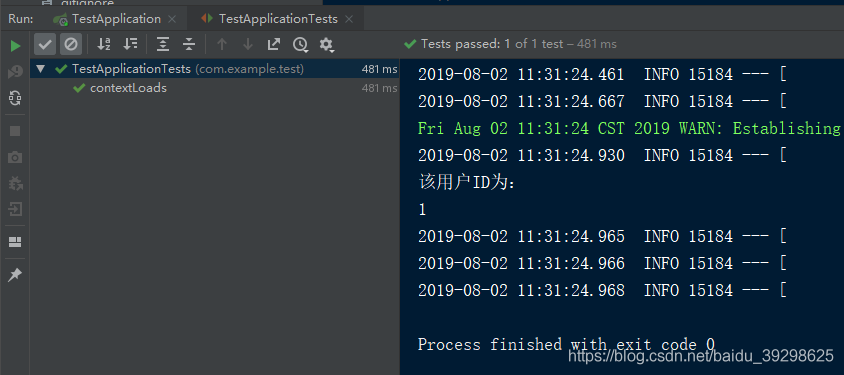Click the green Rerun tests play icon

click(15, 46)
